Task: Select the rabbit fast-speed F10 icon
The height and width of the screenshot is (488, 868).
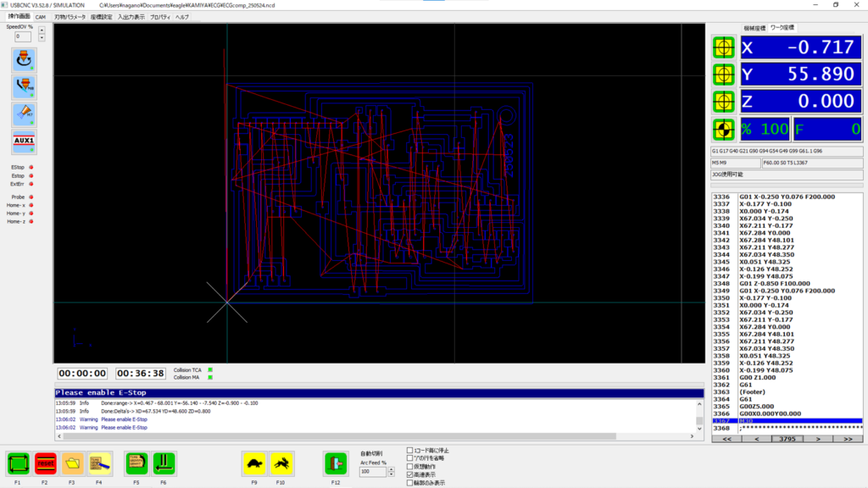Action: [x=281, y=463]
